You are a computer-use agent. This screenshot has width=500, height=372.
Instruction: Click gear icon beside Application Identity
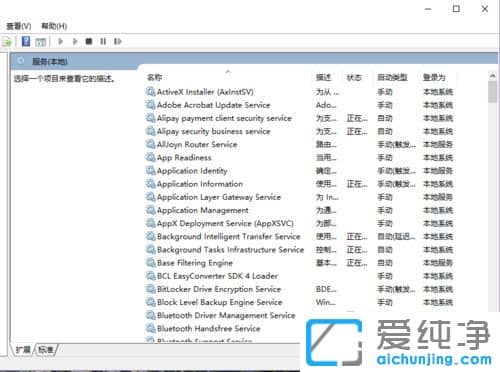(151, 171)
